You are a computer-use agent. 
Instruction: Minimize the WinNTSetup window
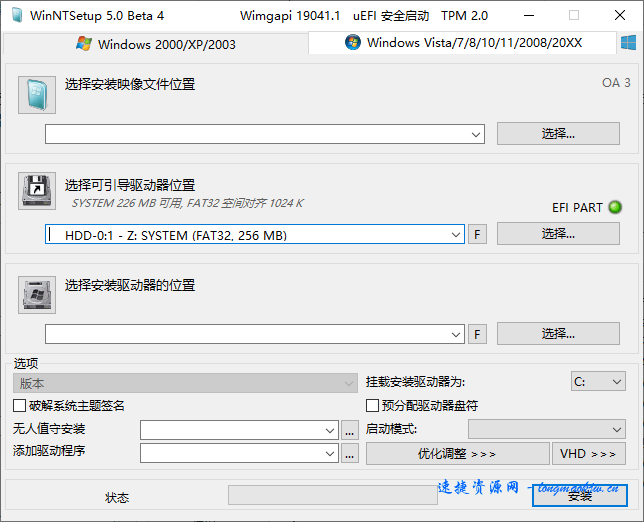(529, 16)
